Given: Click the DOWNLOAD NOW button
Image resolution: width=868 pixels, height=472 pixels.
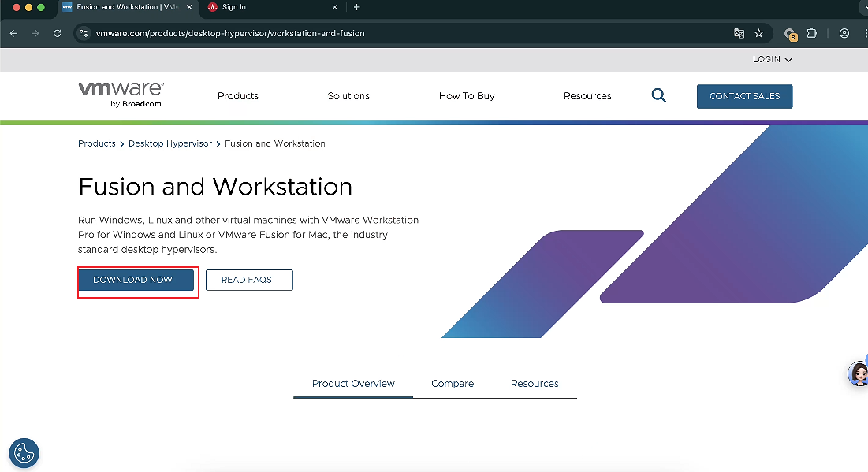Looking at the screenshot, I should coord(136,280).
